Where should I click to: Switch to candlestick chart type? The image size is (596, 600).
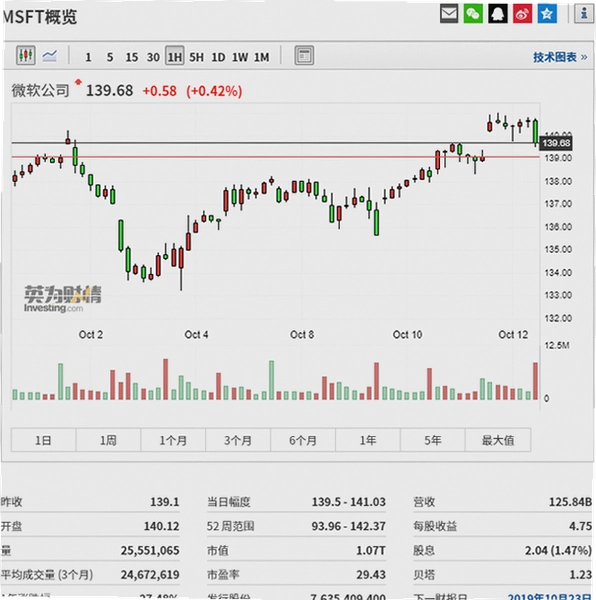[x=26, y=55]
